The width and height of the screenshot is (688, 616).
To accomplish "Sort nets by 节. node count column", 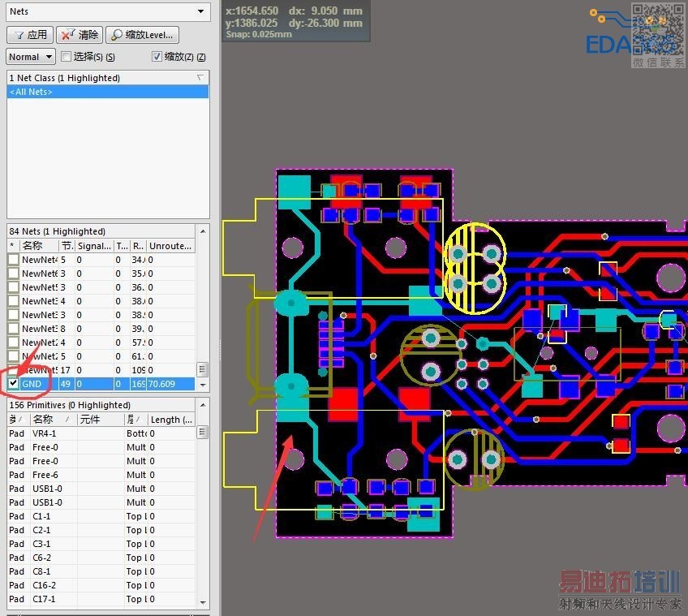I will pyautogui.click(x=67, y=246).
